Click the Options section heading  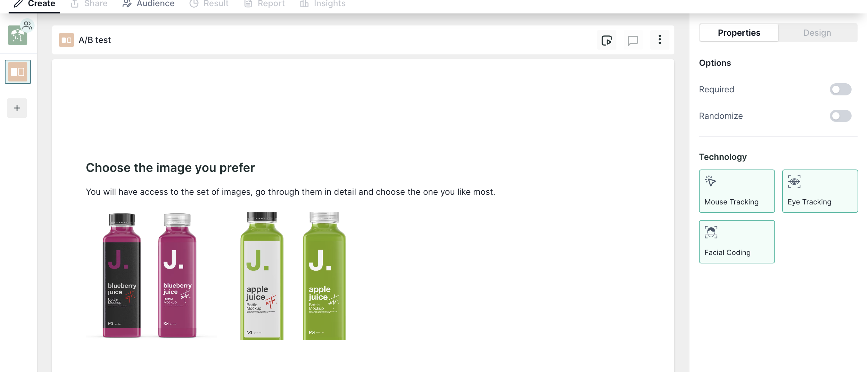(715, 63)
